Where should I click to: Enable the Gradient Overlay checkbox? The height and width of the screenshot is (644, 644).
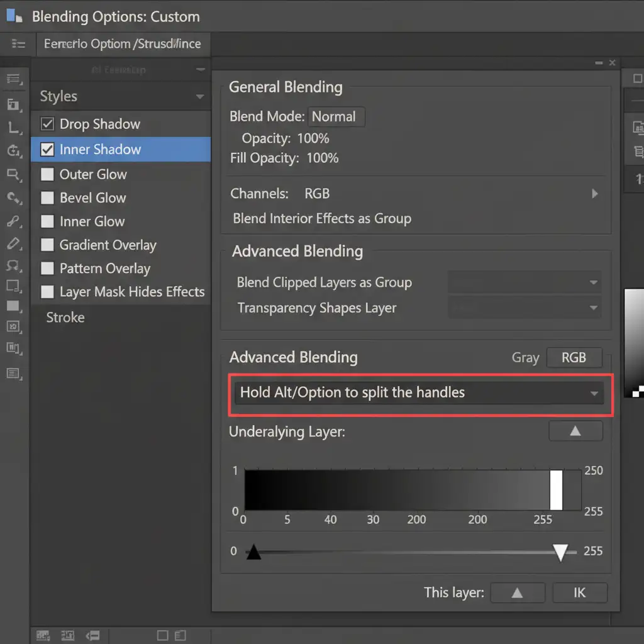pos(47,245)
